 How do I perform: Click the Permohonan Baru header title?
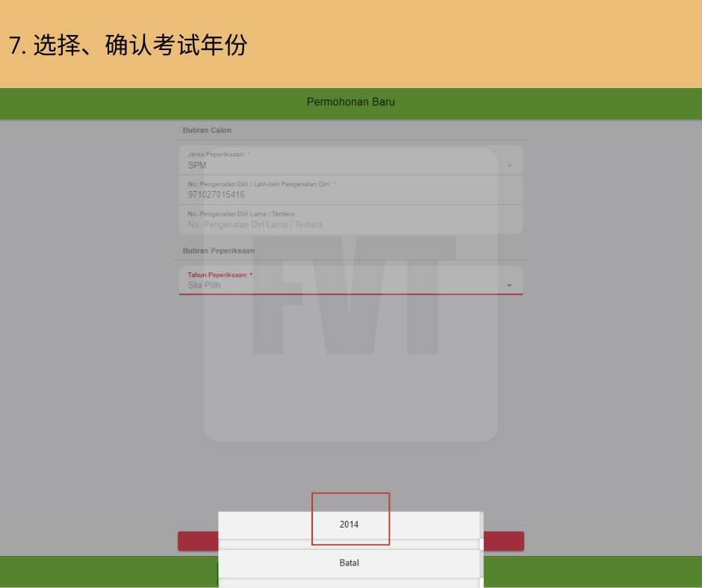point(350,102)
